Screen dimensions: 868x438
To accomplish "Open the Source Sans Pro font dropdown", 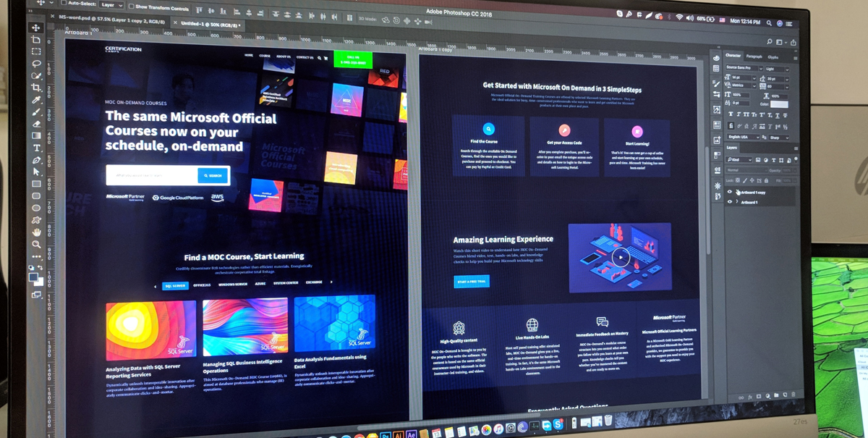I will pyautogui.click(x=744, y=68).
